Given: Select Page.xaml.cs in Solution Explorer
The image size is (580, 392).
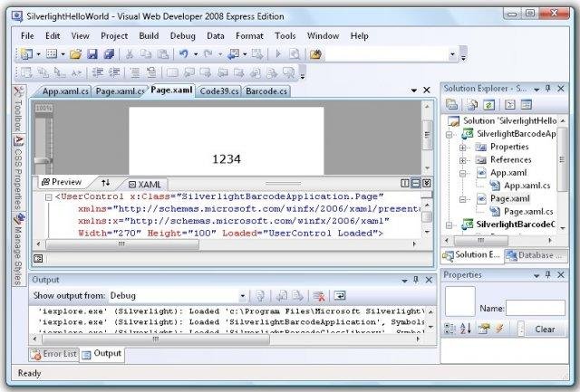Looking at the screenshot, I should [528, 212].
